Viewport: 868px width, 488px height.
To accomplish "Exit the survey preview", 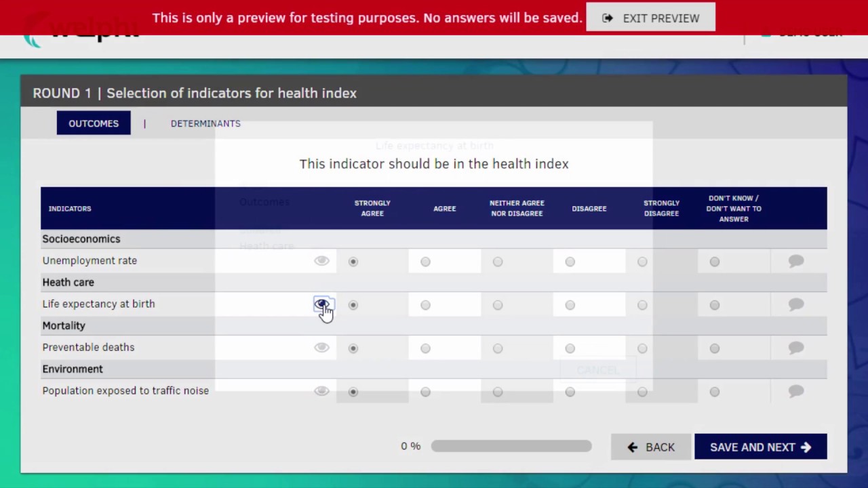I will pos(651,18).
